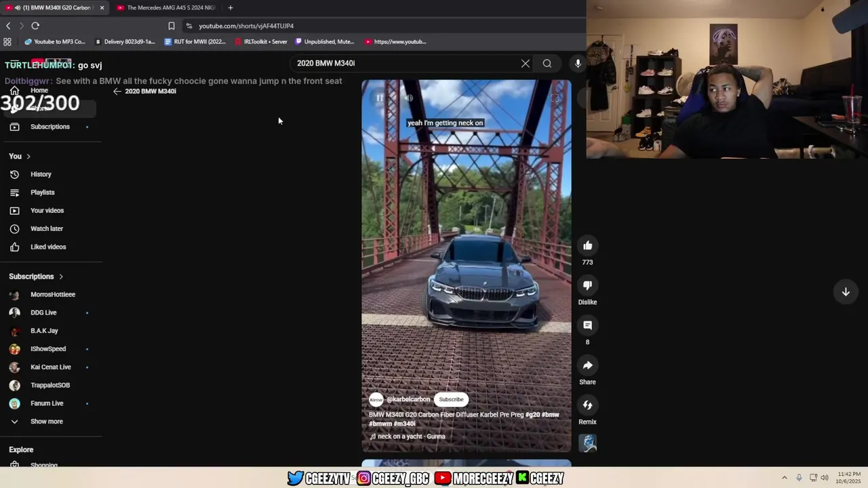
Task: Show hidden system tray icons
Action: [785, 478]
